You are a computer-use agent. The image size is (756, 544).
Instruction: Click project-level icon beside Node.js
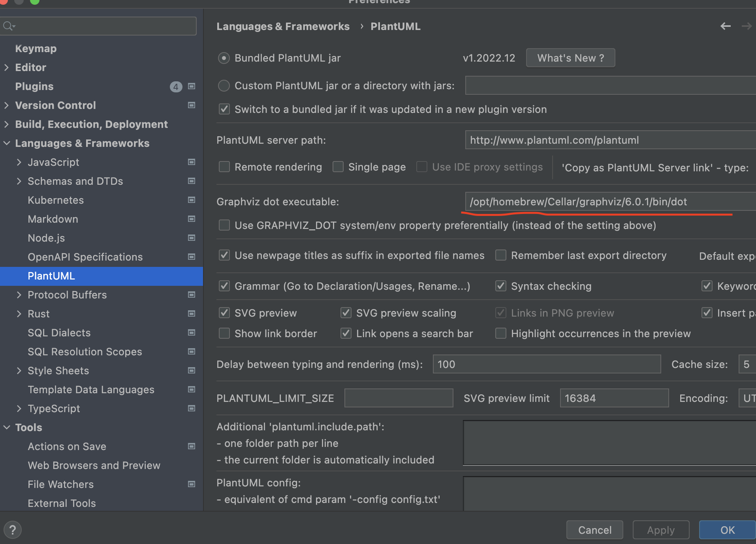[x=192, y=238]
